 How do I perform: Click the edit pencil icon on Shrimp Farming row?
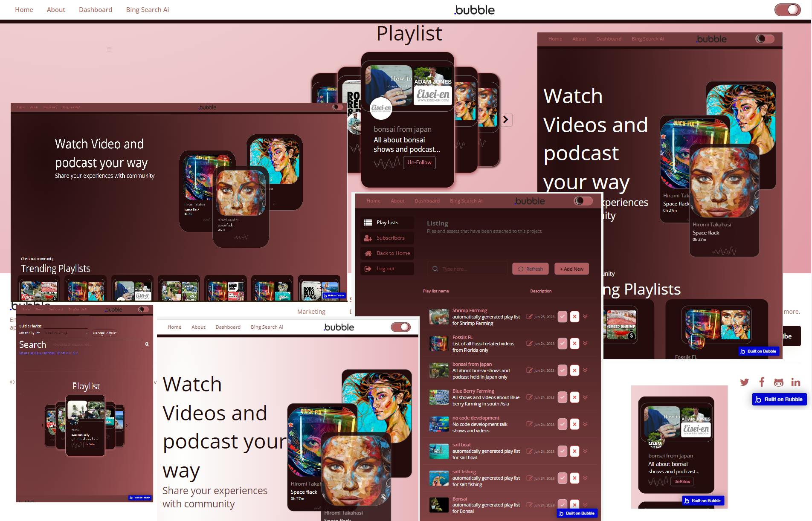coord(529,316)
